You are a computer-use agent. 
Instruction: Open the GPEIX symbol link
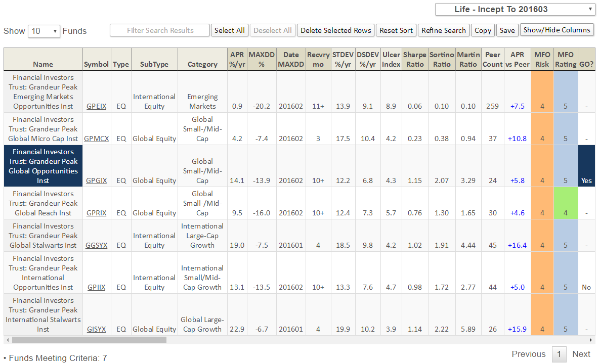click(x=96, y=106)
